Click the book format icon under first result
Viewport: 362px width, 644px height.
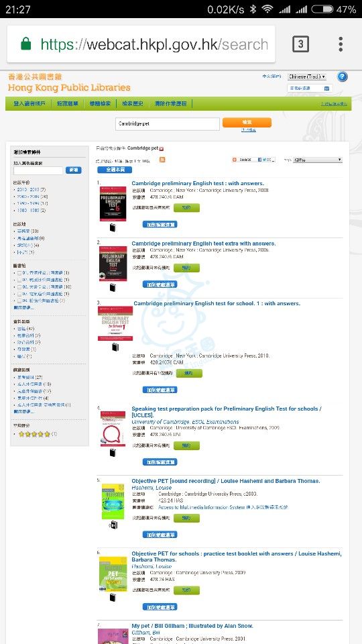pyautogui.click(x=113, y=227)
